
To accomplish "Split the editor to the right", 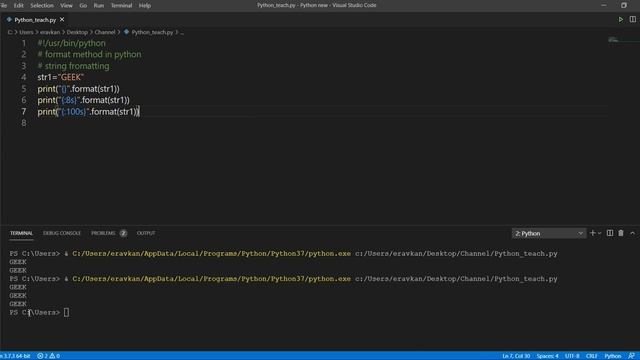I will 632,20.
